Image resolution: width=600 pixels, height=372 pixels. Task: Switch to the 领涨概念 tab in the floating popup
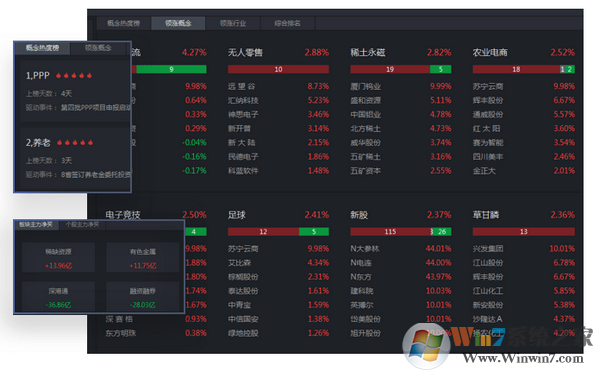tap(98, 48)
